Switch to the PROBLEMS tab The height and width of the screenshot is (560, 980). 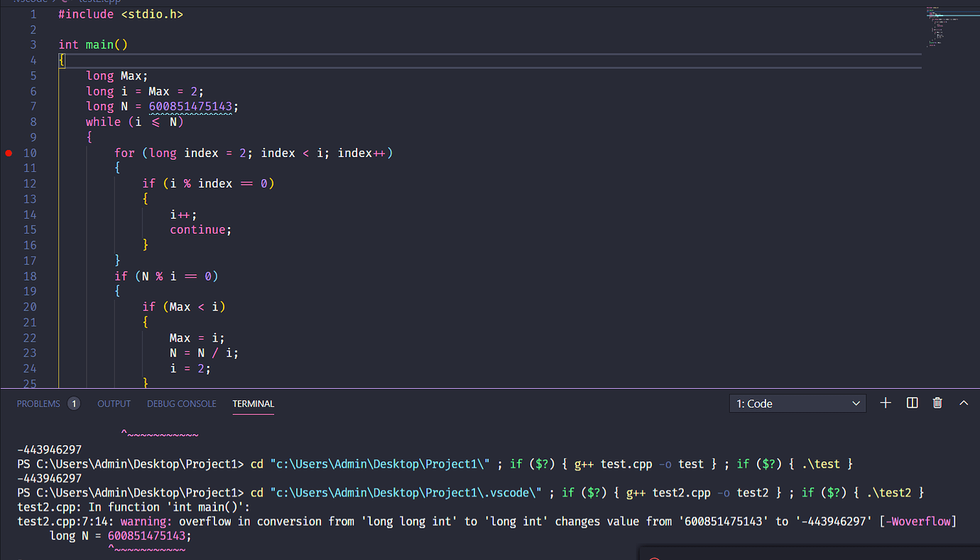click(x=38, y=404)
